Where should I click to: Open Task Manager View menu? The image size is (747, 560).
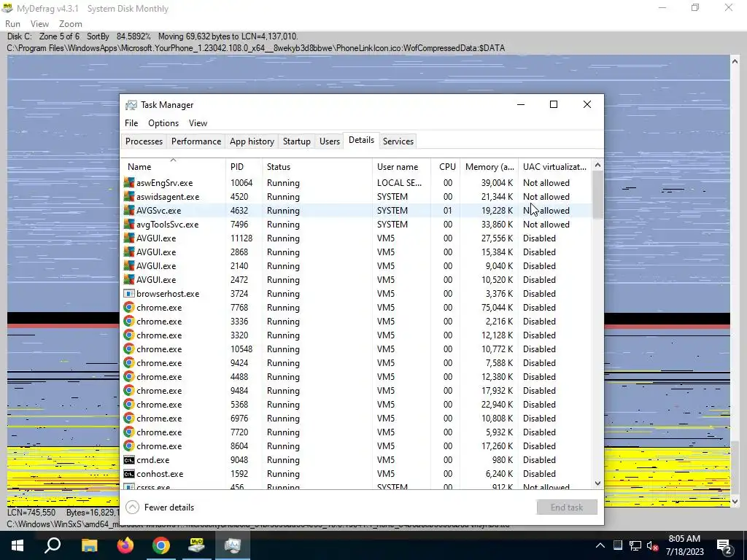[x=198, y=122]
